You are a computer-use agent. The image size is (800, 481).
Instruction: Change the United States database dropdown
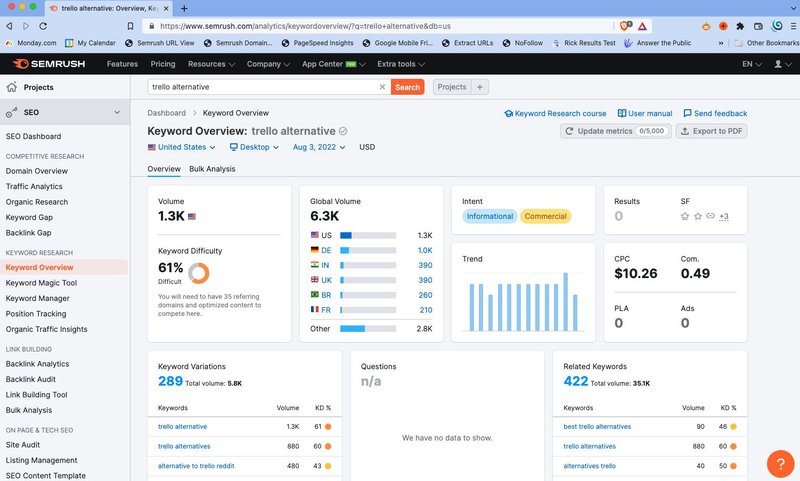coord(182,147)
